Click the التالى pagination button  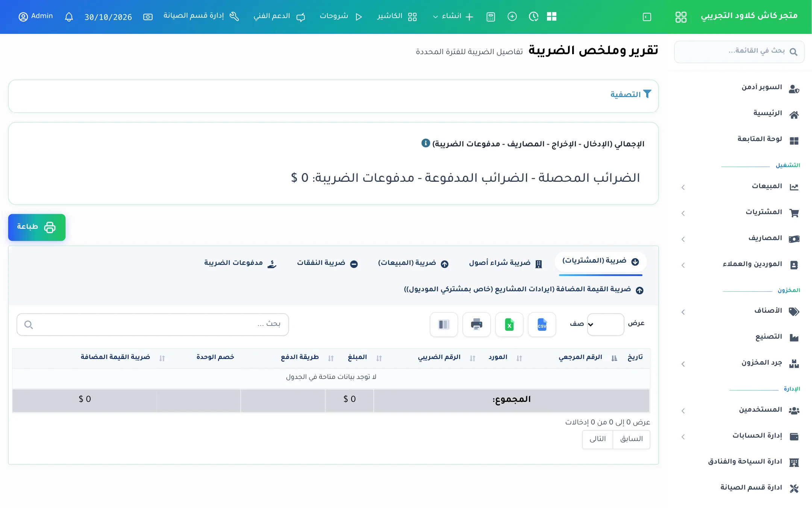coord(597,439)
